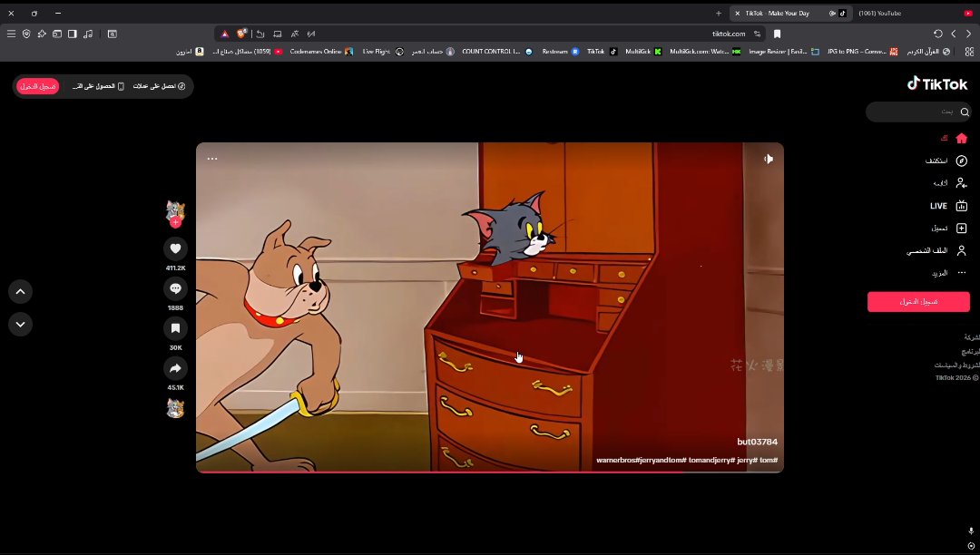Open the Brave Rewards triangle icon

[224, 34]
